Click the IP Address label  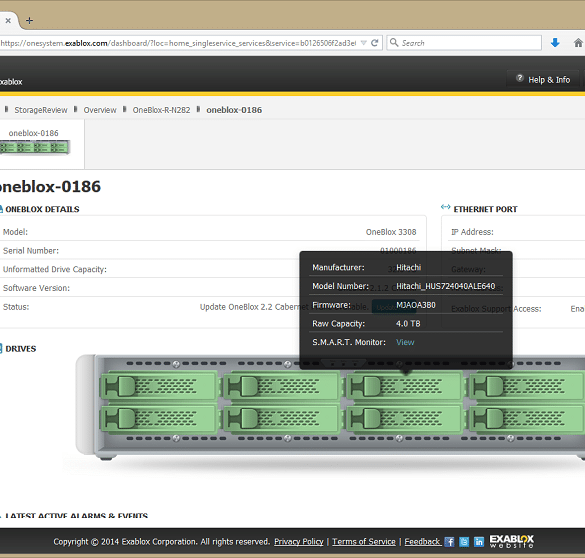(x=472, y=232)
